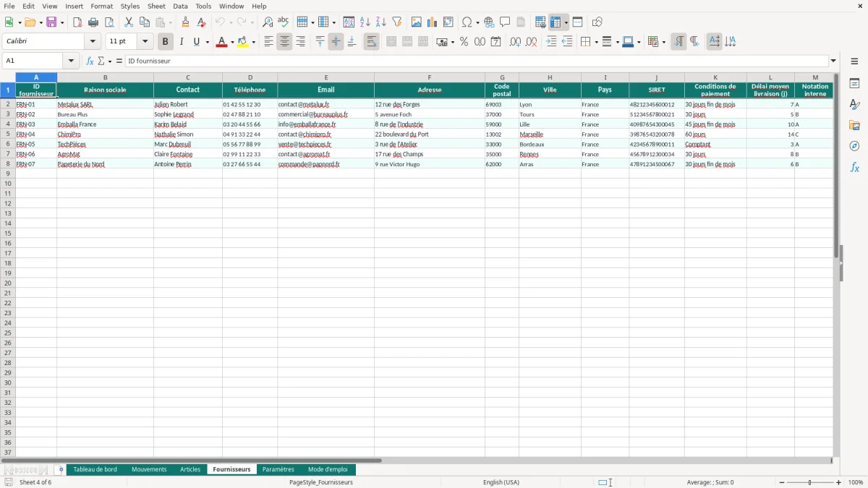Click the Export as PDF icon

pos(77,22)
